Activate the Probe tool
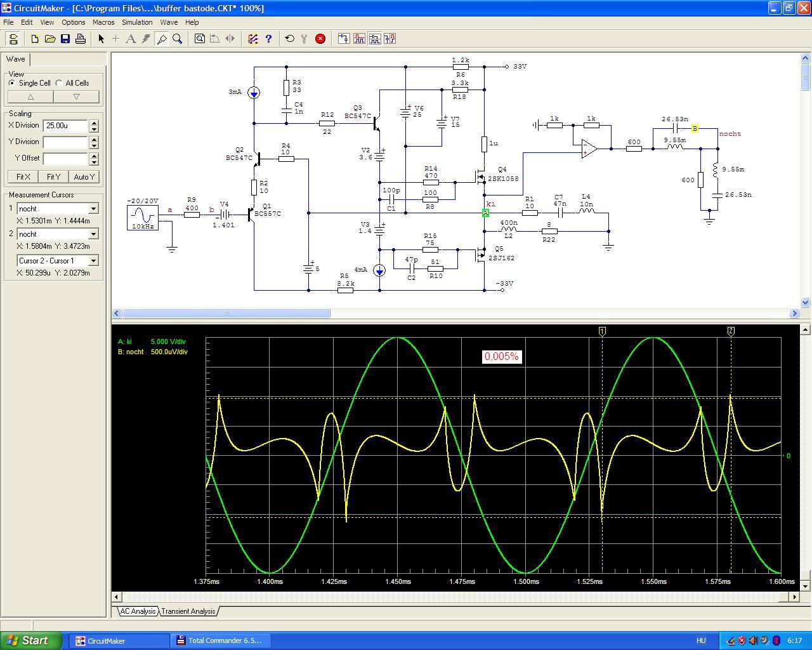 point(162,39)
